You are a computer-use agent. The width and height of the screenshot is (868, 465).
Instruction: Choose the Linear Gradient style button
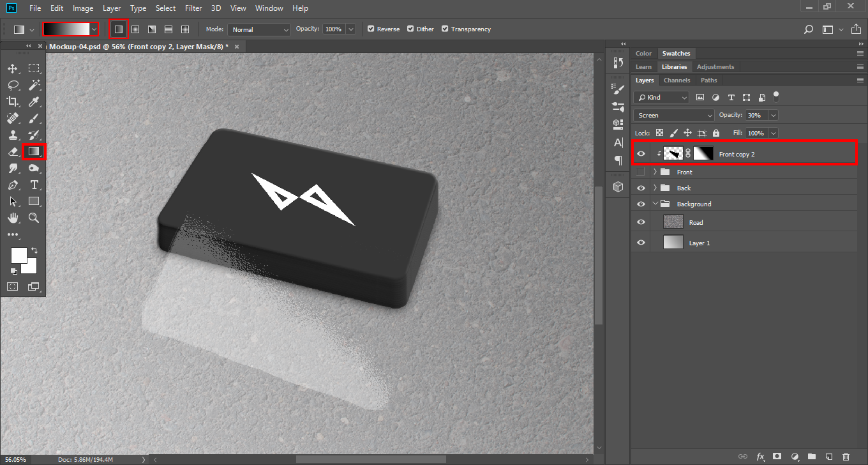click(119, 29)
